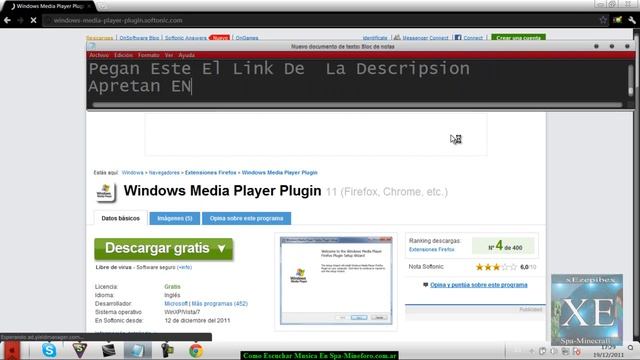Click the red Start button on the taskbar

12,351
